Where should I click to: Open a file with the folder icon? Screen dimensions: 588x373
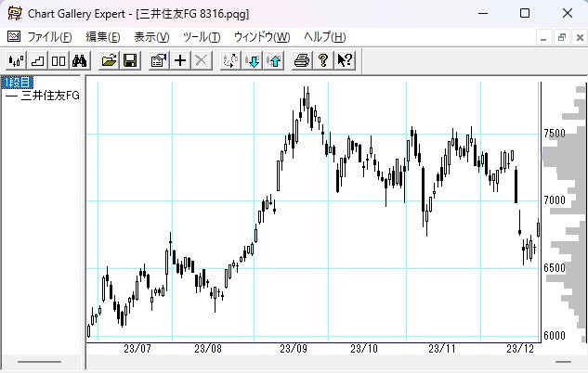(109, 60)
